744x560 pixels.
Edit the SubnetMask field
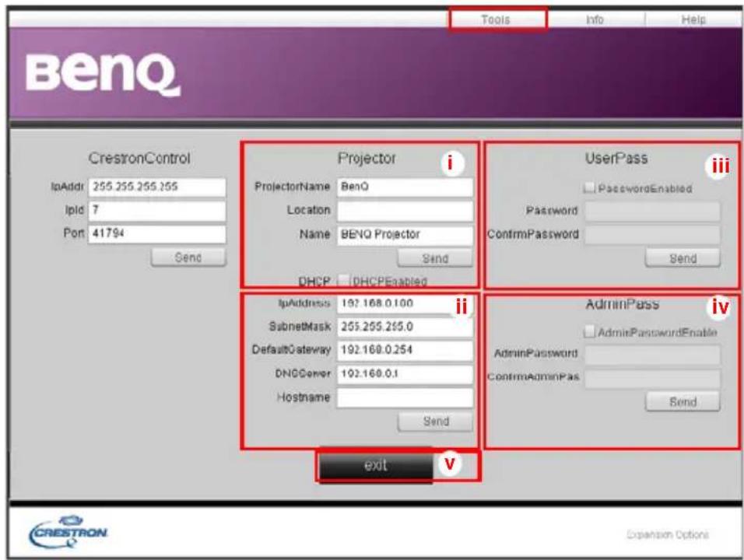tap(405, 327)
